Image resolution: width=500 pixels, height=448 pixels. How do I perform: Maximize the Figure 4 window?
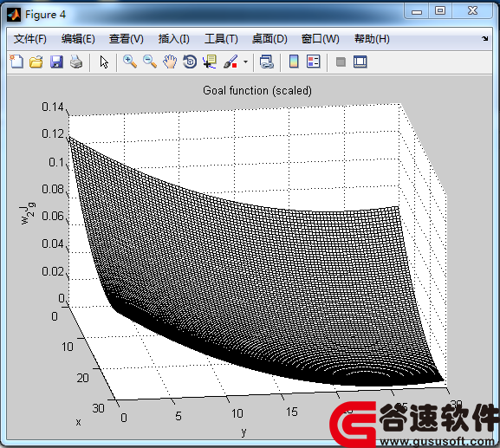coord(440,11)
